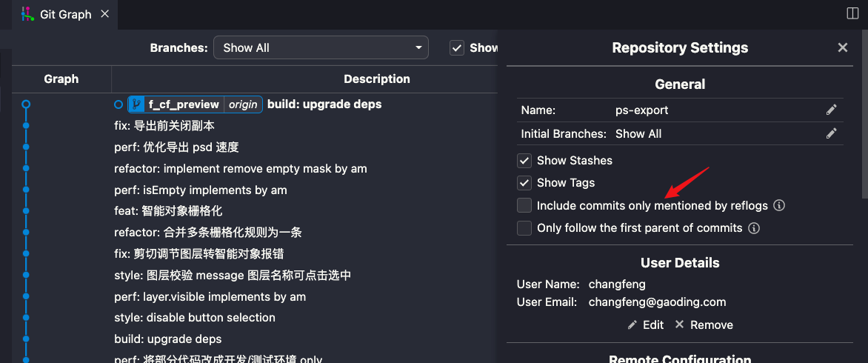Select commit 'refactor: 合并多条栅格化规则为一条'
The image size is (868, 363).
pos(207,233)
